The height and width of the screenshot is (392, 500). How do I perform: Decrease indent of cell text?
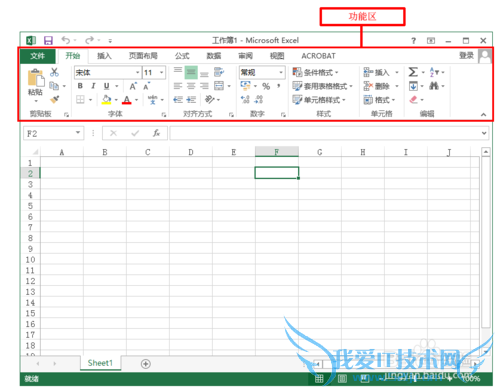[178, 99]
